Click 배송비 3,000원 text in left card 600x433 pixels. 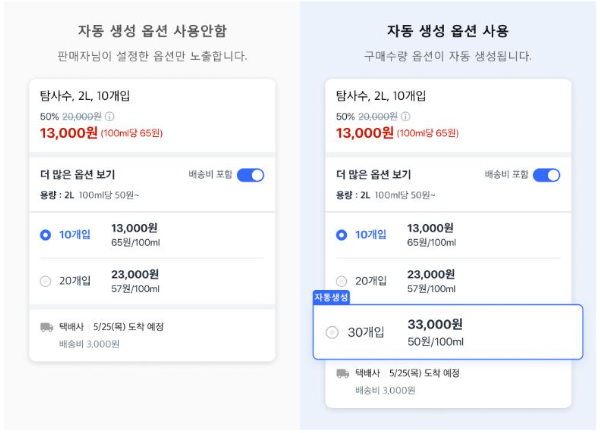[89, 344]
